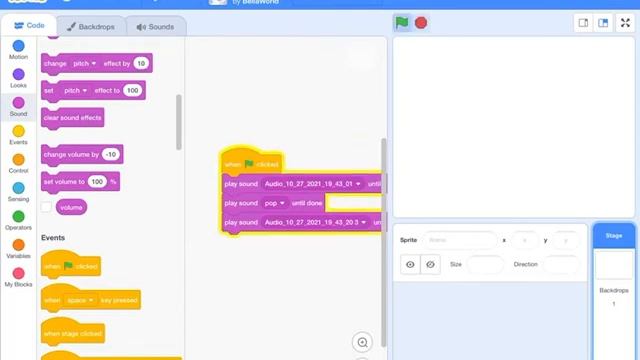
Task: Open the Sensing blocks category
Action: pos(18,193)
